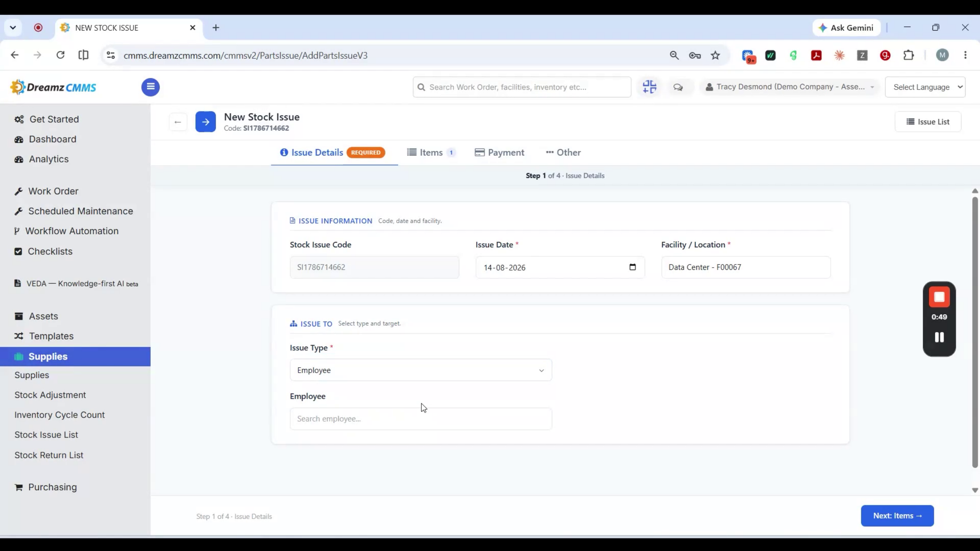Click the browser zoom magnifier icon
980x551 pixels.
coord(674,55)
